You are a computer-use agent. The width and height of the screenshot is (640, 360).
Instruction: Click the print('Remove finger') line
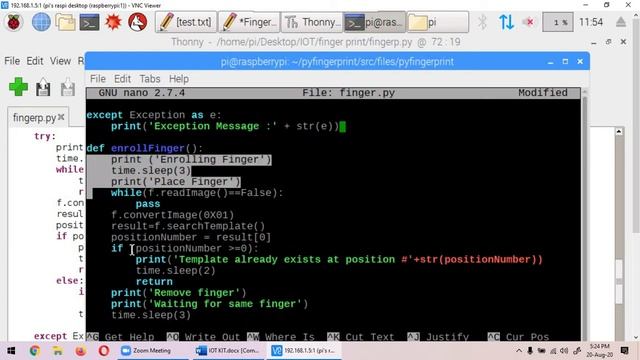click(x=179, y=293)
